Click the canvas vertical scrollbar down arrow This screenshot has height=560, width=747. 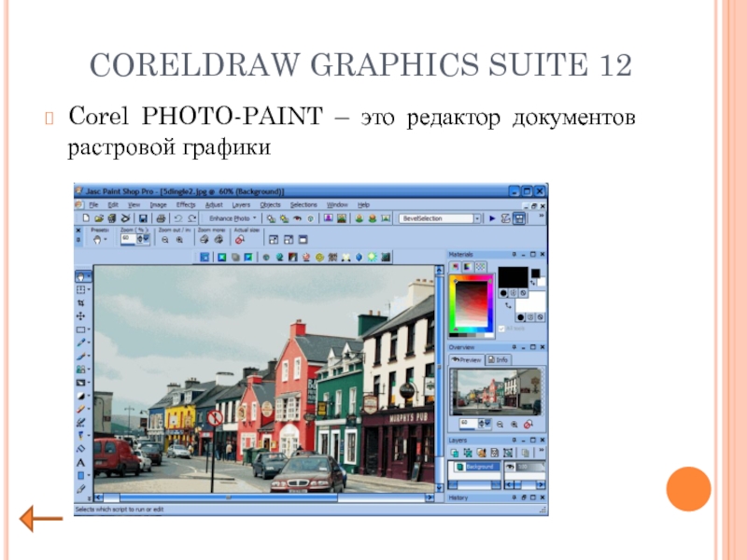(x=439, y=488)
